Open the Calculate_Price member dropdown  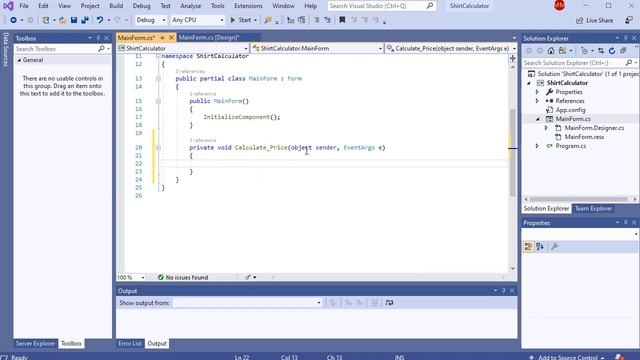pyautogui.click(x=451, y=48)
